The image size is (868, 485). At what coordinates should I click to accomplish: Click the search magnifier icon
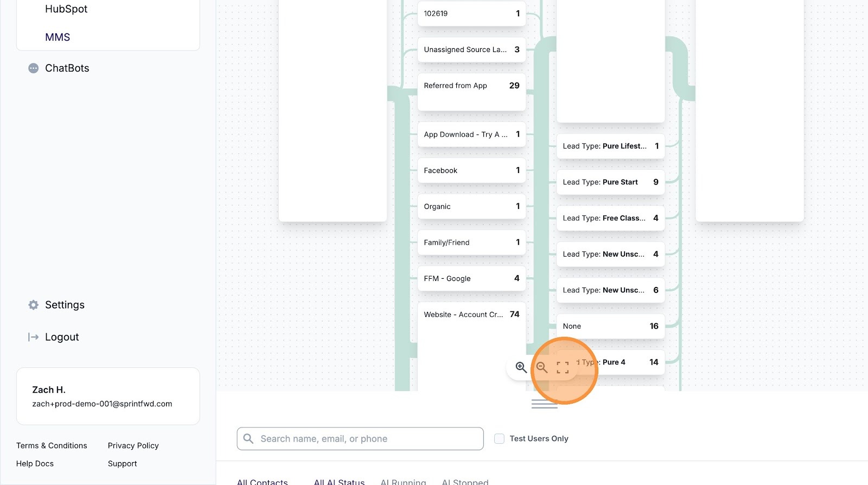click(x=248, y=438)
